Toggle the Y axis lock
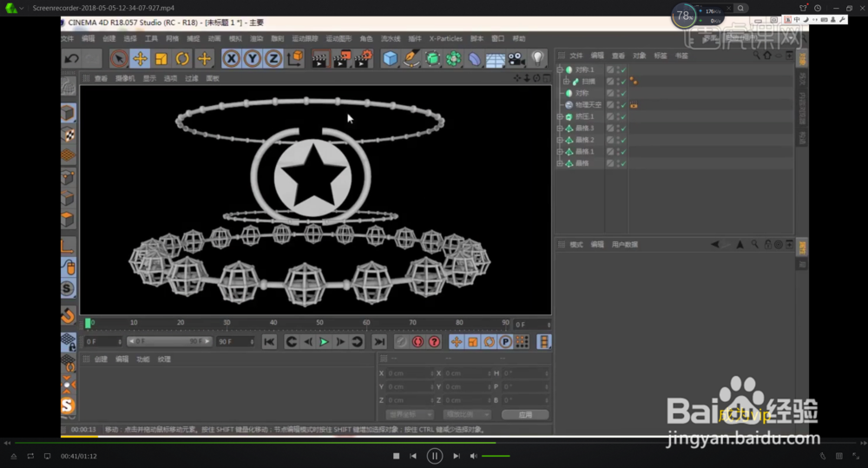This screenshot has width=868, height=468. (x=252, y=59)
